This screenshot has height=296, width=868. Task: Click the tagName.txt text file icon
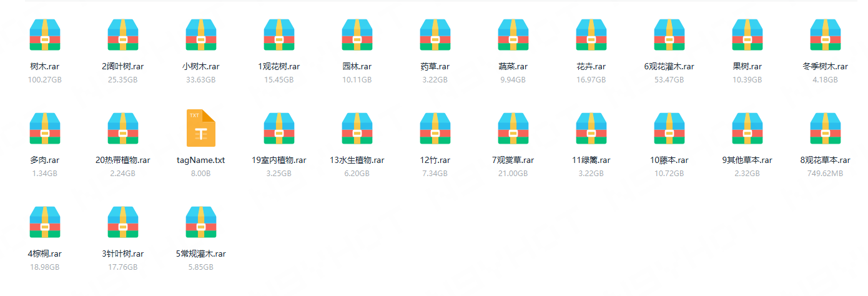coord(201,128)
